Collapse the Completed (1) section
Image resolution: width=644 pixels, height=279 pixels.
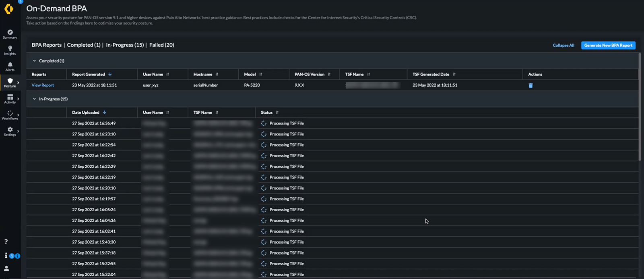35,61
